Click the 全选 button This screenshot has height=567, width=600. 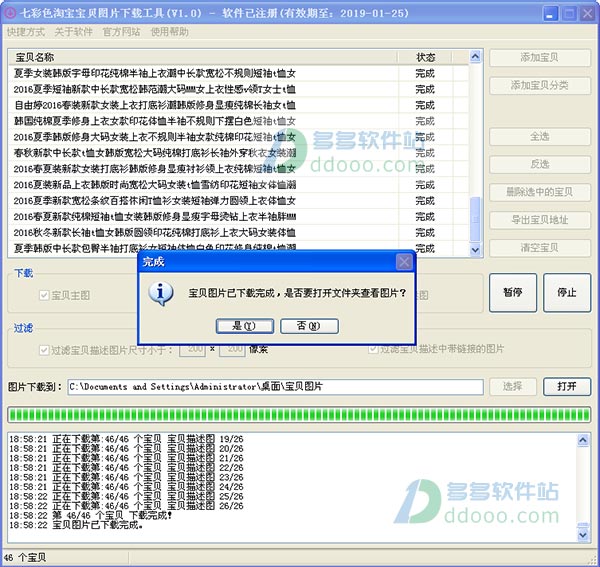pyautogui.click(x=540, y=137)
